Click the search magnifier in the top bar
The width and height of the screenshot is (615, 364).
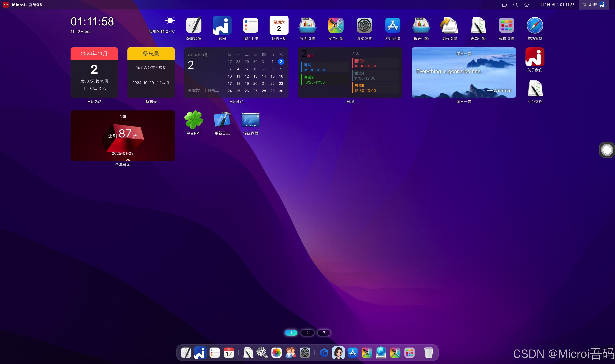[x=515, y=5]
